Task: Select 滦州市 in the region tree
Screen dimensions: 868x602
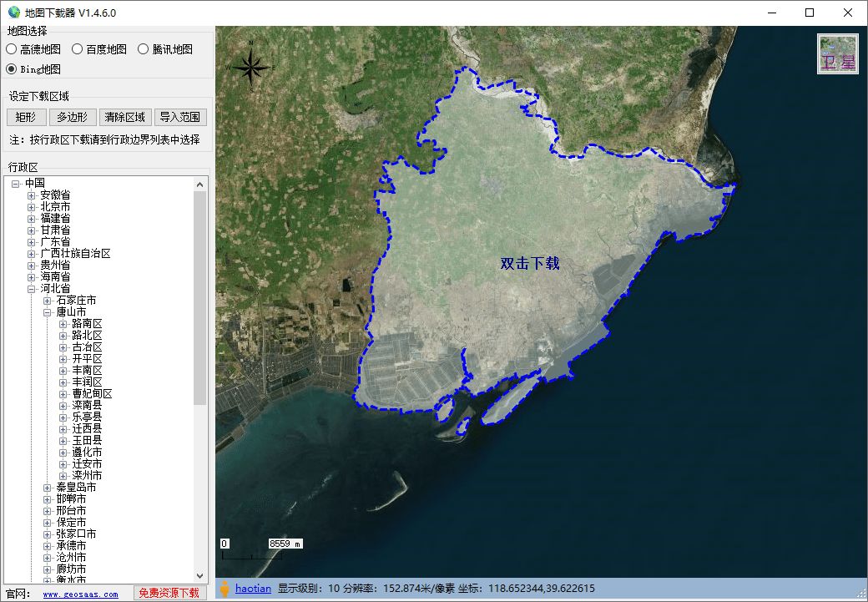Action: (87, 476)
